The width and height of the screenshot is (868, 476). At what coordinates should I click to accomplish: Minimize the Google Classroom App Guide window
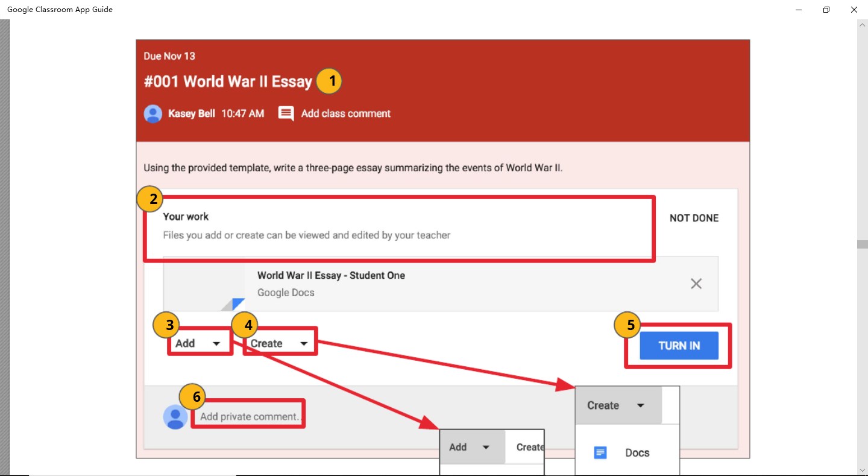click(x=799, y=10)
